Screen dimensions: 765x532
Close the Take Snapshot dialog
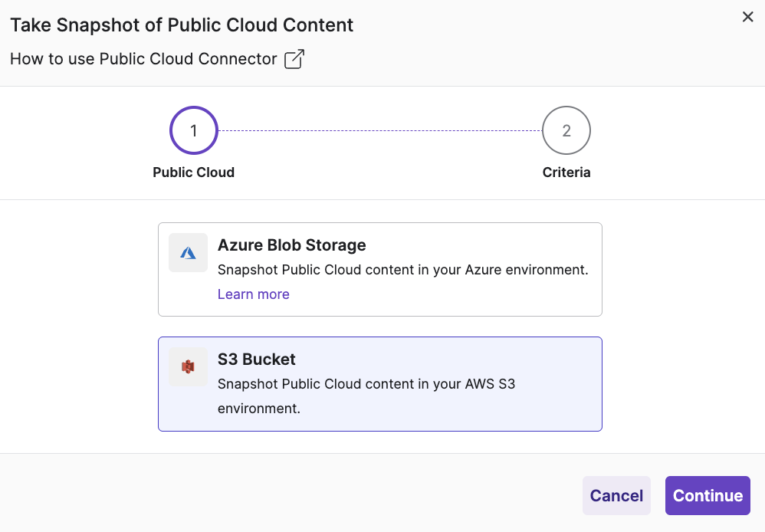tap(747, 17)
